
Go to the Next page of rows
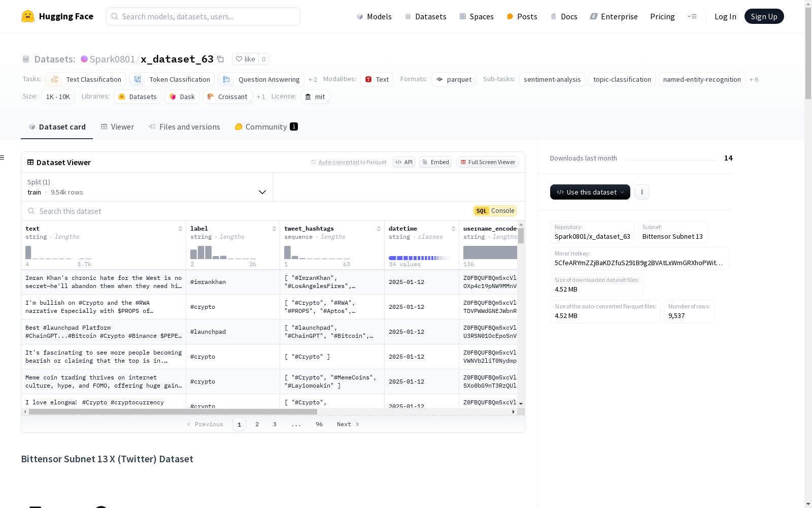[x=348, y=424]
